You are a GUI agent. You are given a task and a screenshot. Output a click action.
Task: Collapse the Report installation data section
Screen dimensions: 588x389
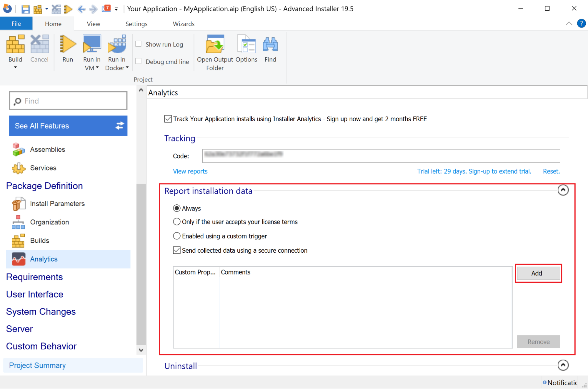click(563, 190)
